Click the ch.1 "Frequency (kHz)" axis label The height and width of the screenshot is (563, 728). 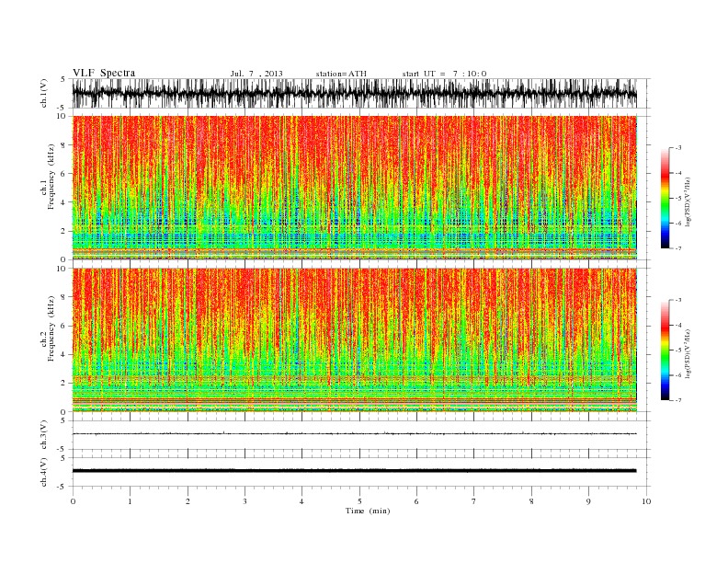[x=51, y=177]
